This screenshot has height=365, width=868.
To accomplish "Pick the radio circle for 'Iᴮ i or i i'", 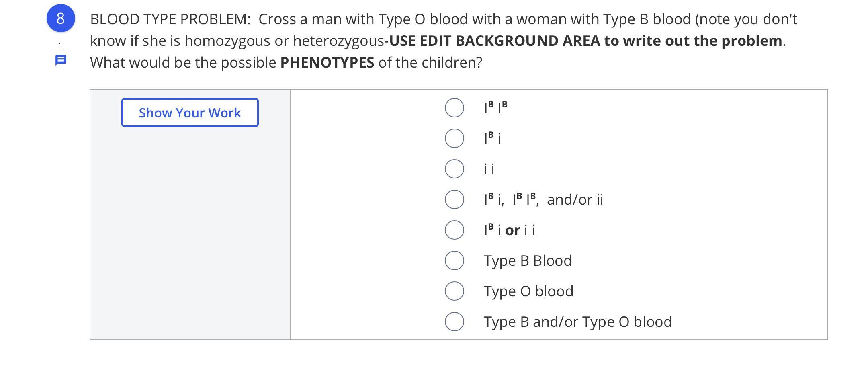I will (454, 230).
